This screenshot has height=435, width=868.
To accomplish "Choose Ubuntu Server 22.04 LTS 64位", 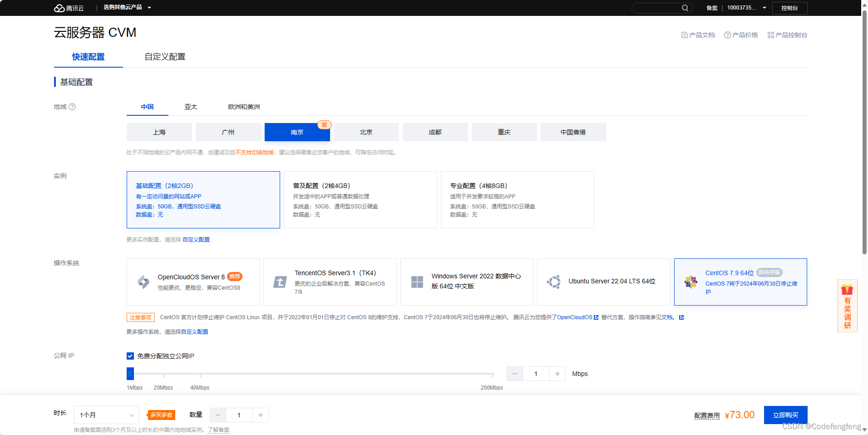I will tap(604, 282).
